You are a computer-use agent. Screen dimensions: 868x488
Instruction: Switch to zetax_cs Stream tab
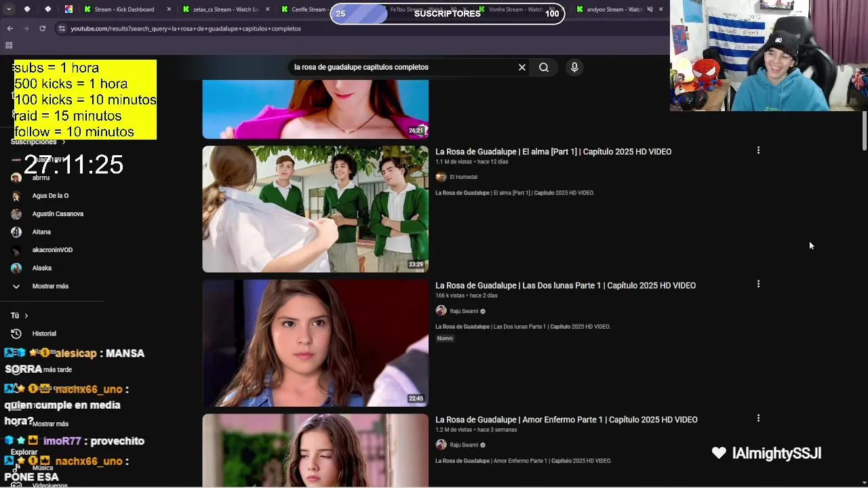[226, 9]
